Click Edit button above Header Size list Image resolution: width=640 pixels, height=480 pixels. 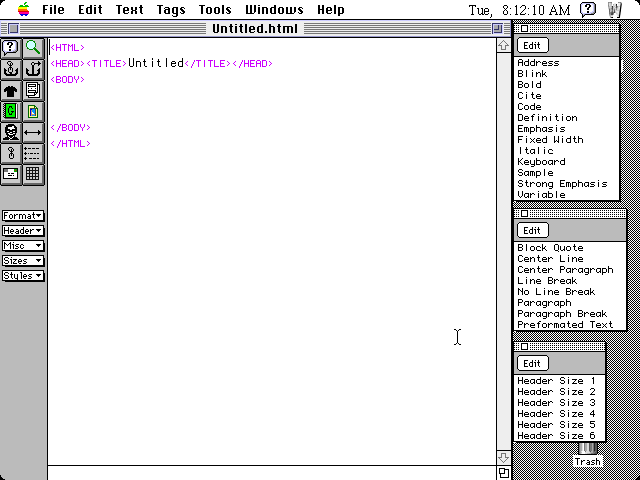[x=532, y=364]
